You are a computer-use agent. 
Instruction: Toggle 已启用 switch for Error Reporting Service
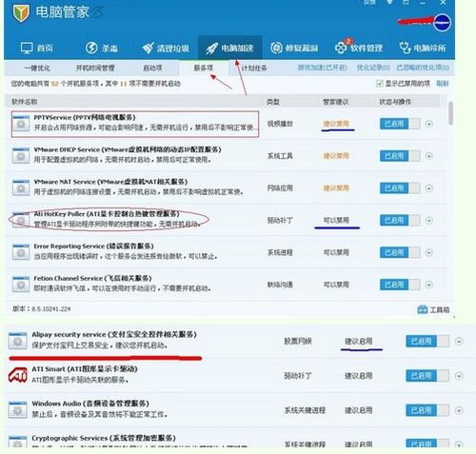pyautogui.click(x=400, y=252)
